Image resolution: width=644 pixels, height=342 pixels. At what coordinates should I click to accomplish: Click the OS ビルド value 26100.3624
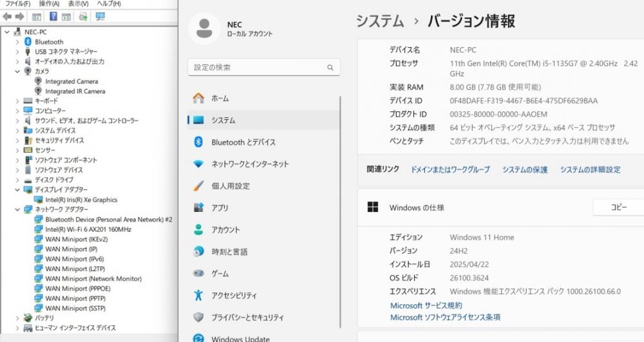click(469, 278)
